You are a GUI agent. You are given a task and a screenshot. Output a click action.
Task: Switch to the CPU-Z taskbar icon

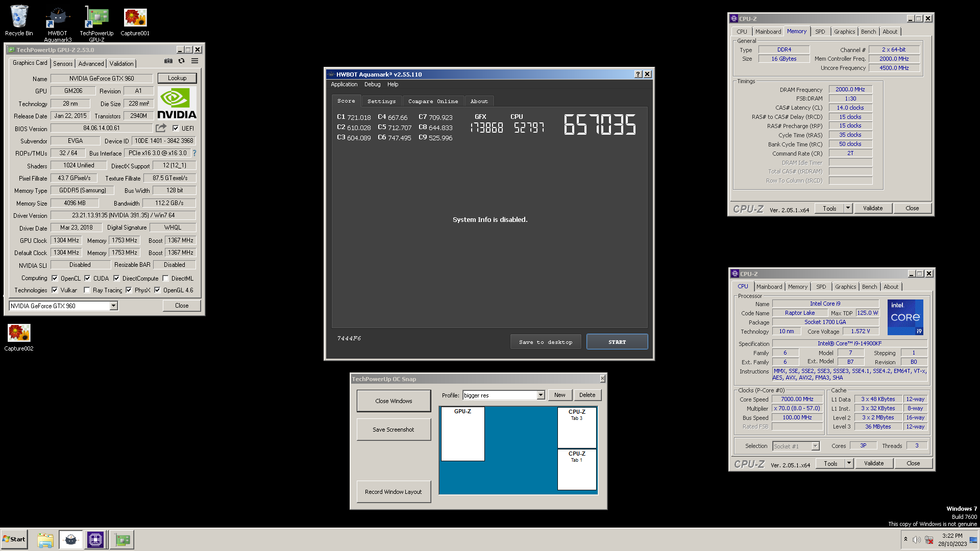(95, 540)
